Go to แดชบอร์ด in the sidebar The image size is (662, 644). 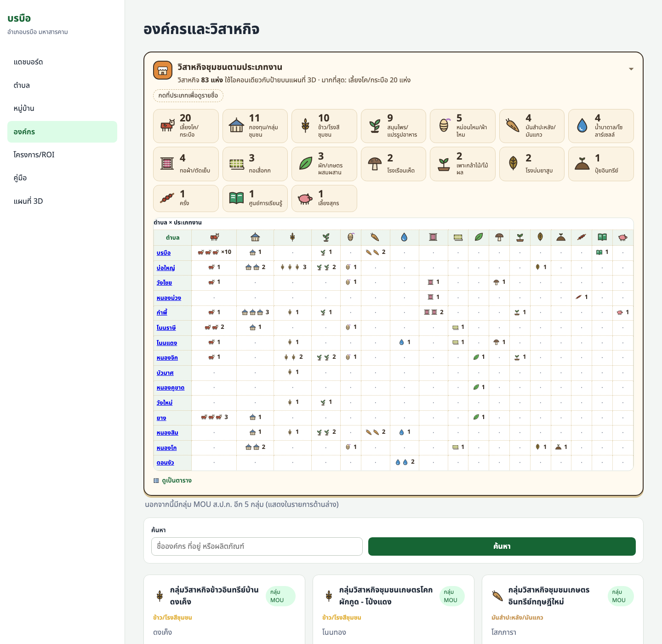point(62,62)
